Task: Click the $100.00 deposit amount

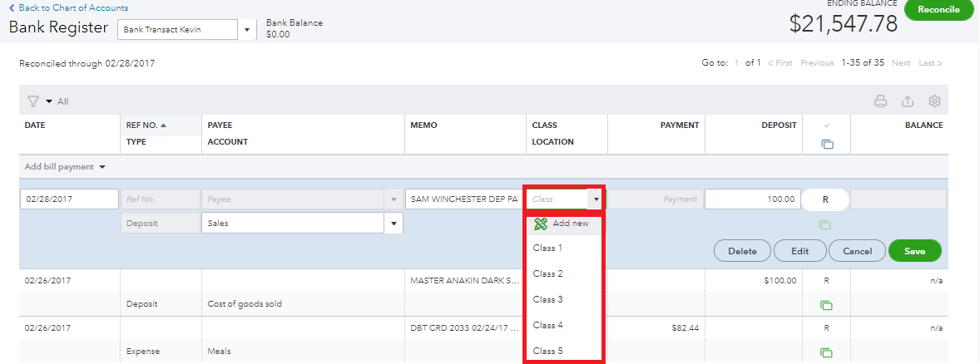Action: point(780,281)
